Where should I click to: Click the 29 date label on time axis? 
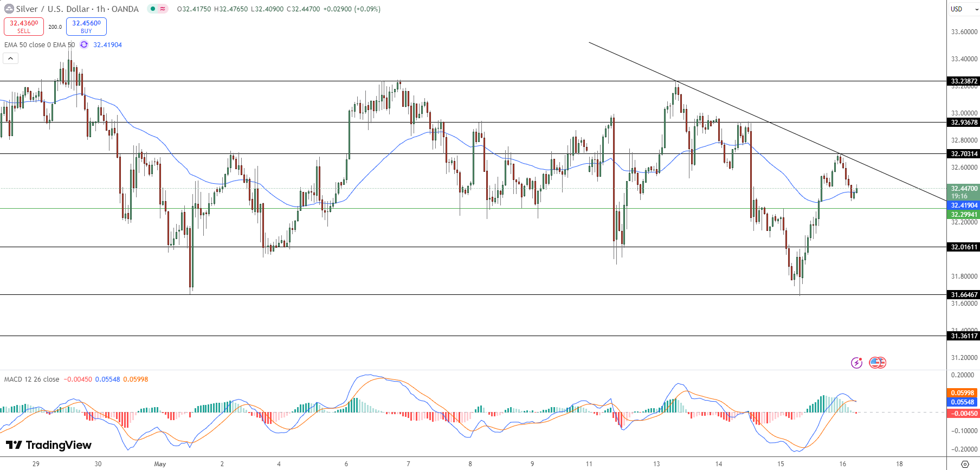pos(36,463)
